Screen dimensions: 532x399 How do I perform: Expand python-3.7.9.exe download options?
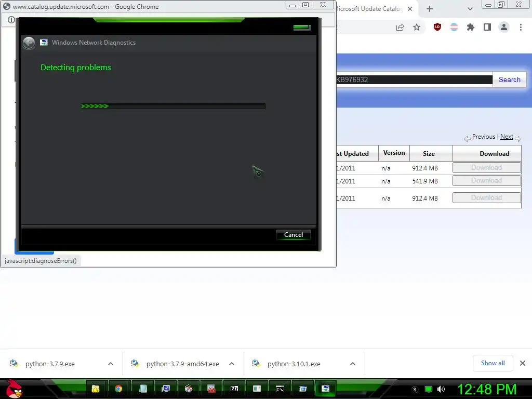pyautogui.click(x=111, y=364)
